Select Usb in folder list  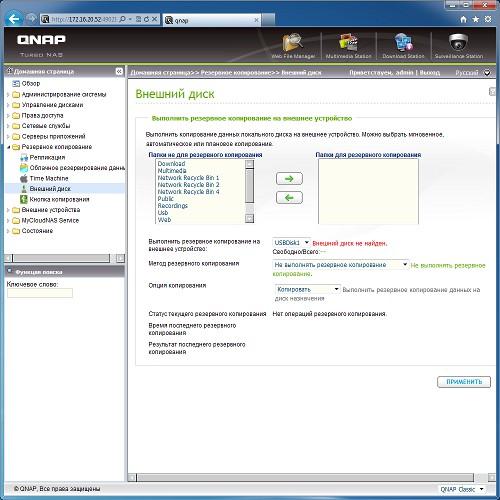163,213
